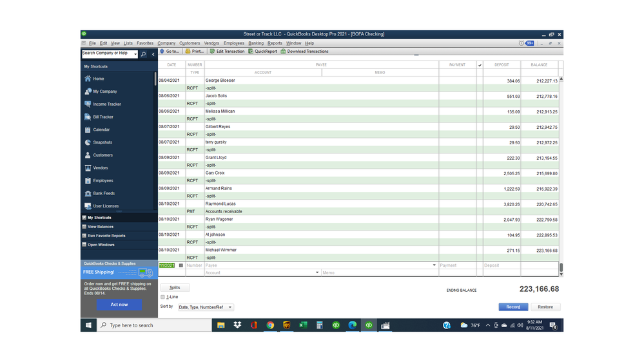Open Windows Start menu
The height and width of the screenshot is (362, 644).
point(88,325)
